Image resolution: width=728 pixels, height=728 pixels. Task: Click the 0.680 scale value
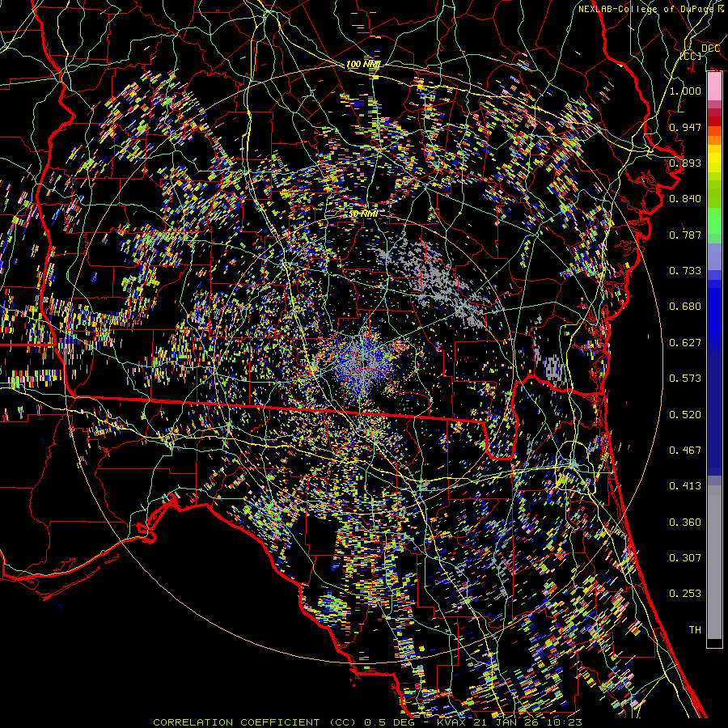pos(685,307)
